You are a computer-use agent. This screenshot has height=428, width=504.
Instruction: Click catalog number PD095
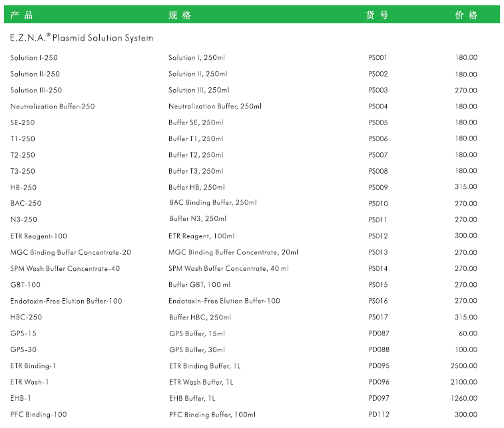tap(379, 365)
